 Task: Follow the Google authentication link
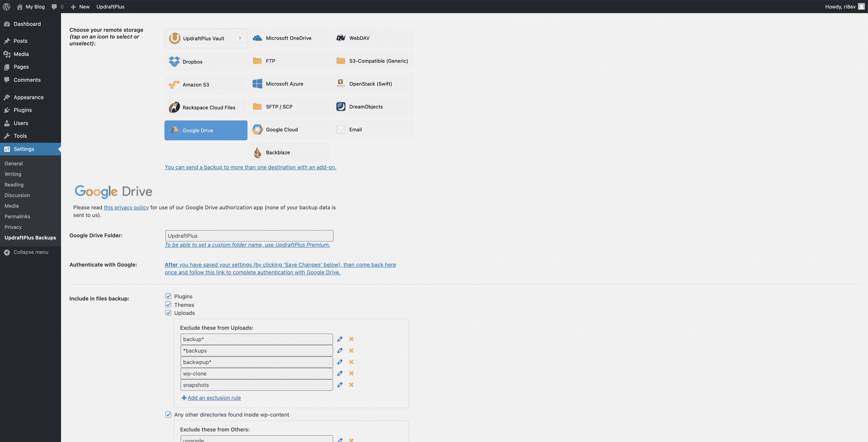pos(280,268)
